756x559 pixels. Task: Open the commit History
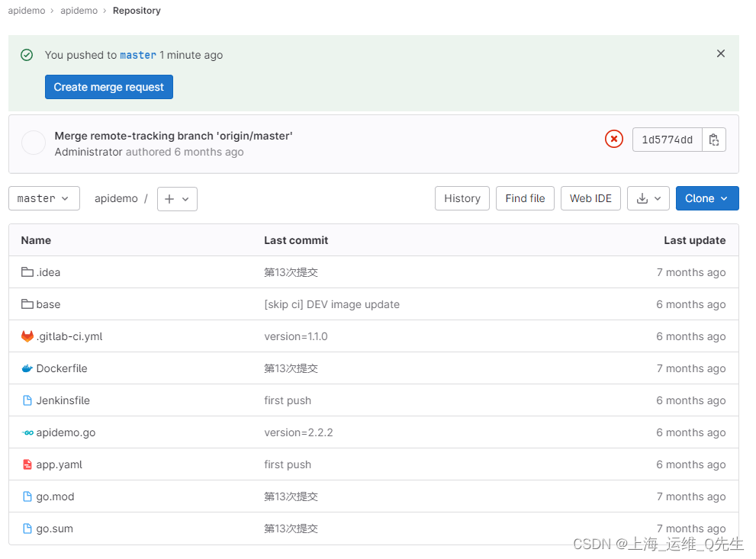tap(462, 198)
